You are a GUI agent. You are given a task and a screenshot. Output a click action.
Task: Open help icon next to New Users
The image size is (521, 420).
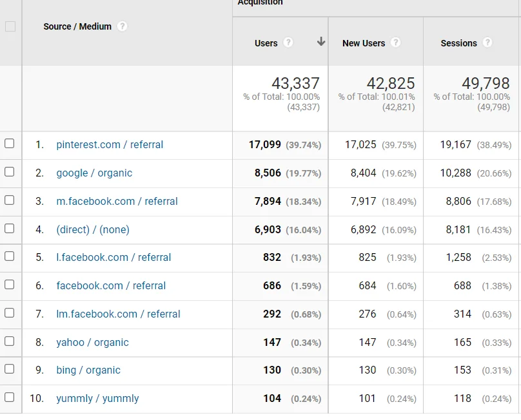(x=395, y=43)
